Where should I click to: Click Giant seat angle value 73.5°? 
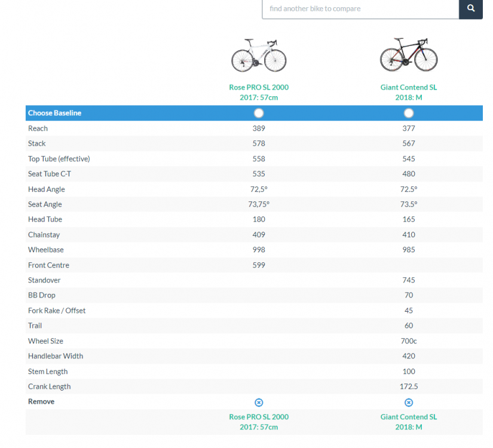pyautogui.click(x=408, y=204)
